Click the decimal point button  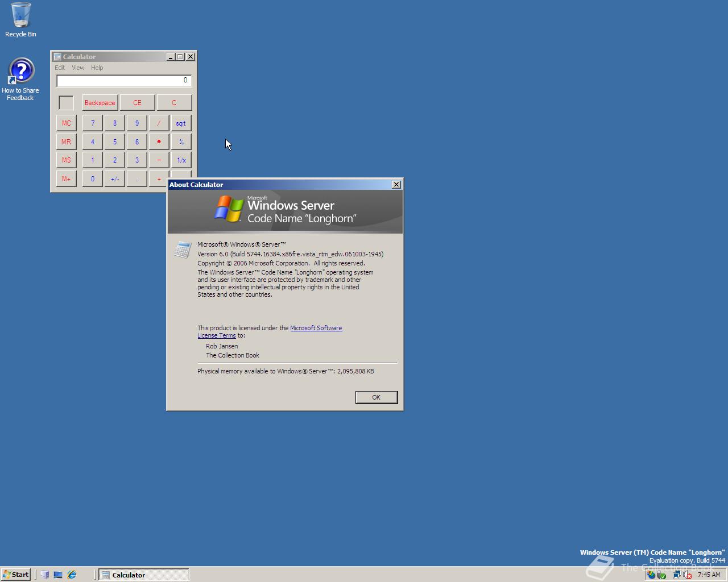tap(137, 178)
